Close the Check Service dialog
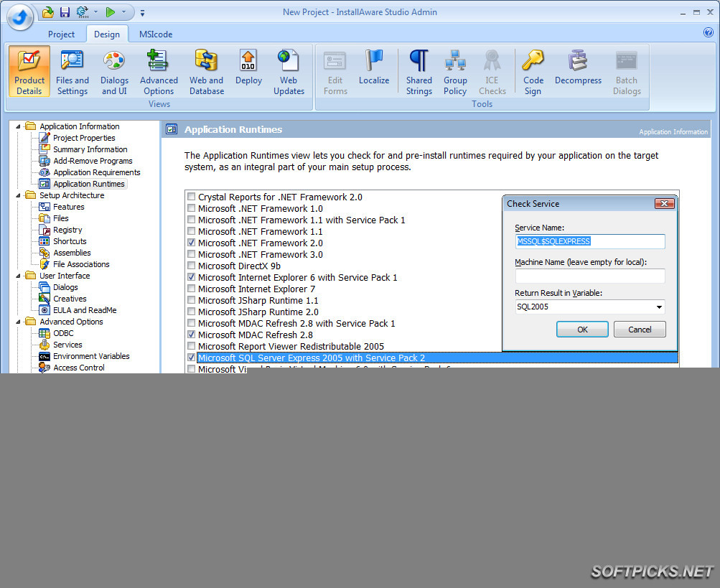 [664, 203]
